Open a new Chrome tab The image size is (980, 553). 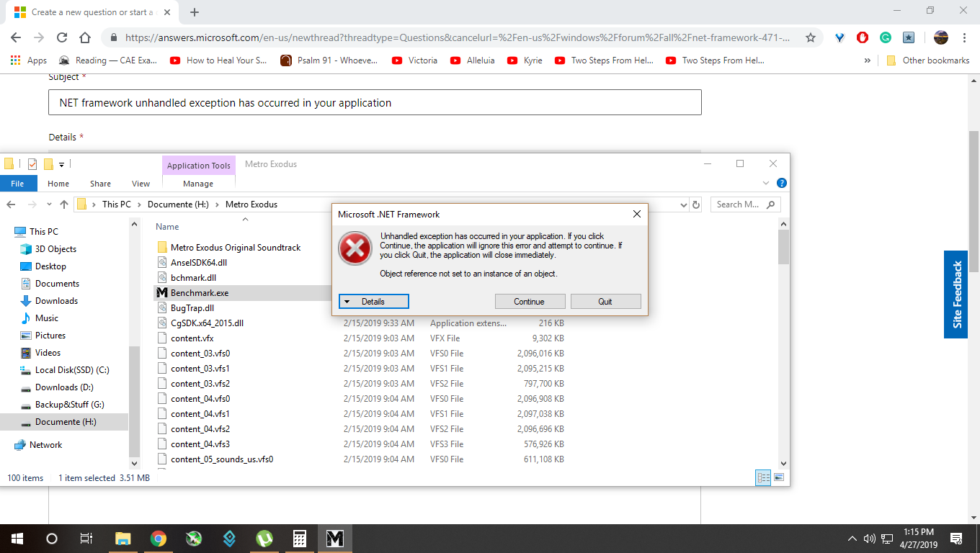(195, 12)
